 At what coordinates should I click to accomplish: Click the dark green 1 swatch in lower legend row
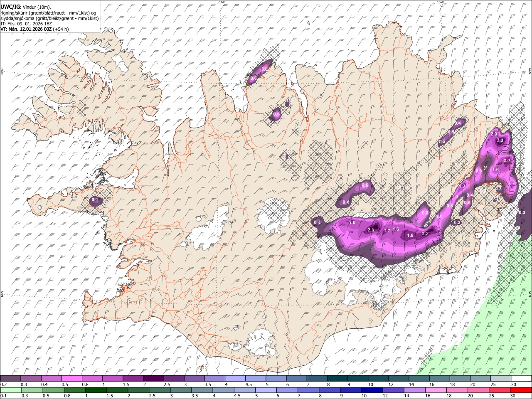pyautogui.click(x=96, y=390)
